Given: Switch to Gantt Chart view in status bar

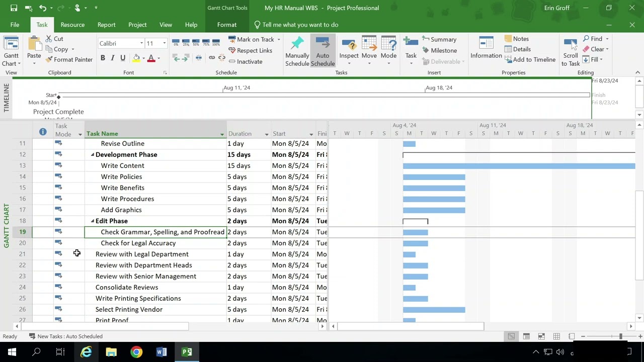Looking at the screenshot, I should tap(511, 336).
